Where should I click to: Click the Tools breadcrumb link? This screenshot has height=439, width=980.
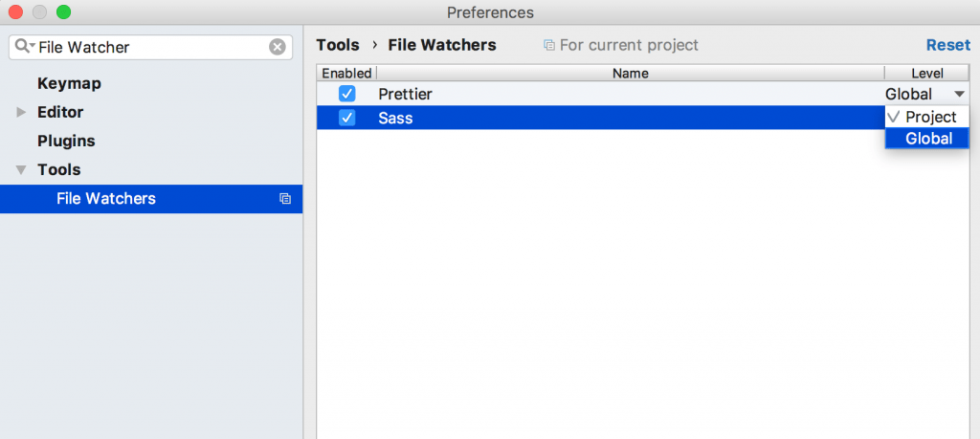click(338, 45)
